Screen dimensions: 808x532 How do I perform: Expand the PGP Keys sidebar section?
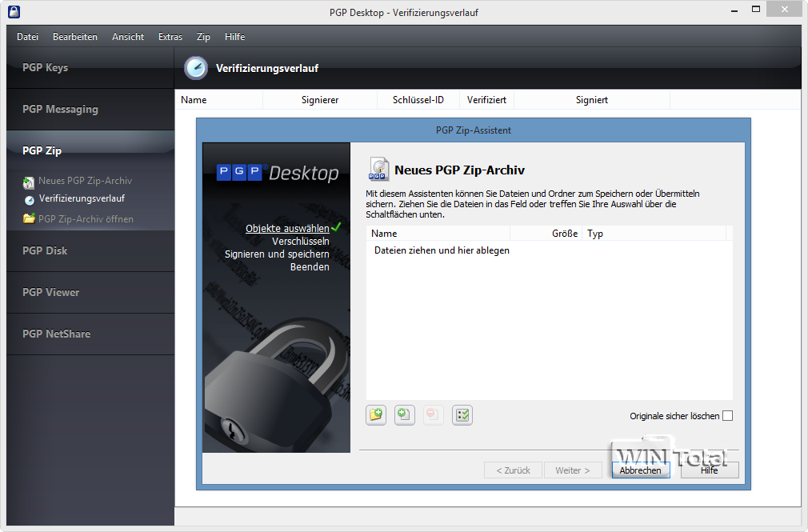(x=46, y=68)
